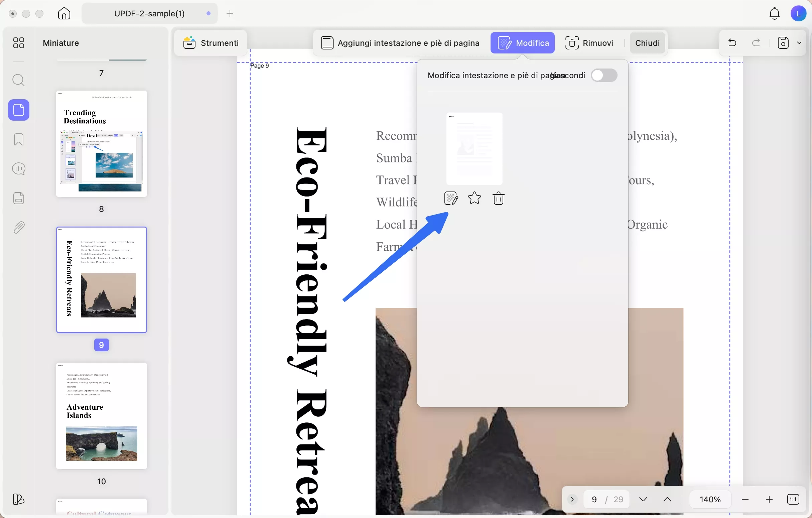This screenshot has height=518, width=812.
Task: Open the attachments panel
Action: tap(19, 227)
